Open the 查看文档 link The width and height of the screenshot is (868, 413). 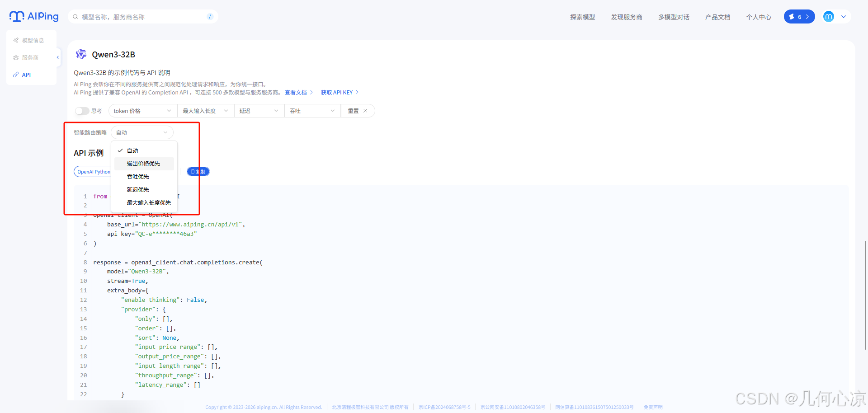coord(299,93)
